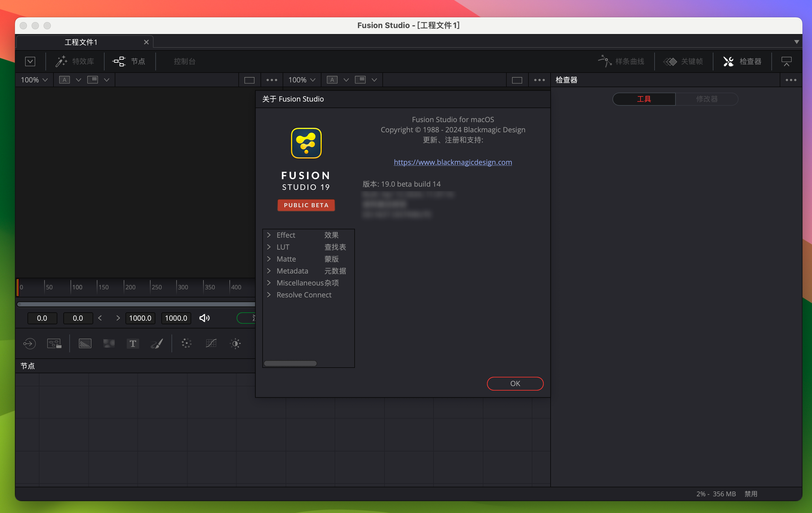Toggle the left viewer's A buffer button

click(x=65, y=80)
